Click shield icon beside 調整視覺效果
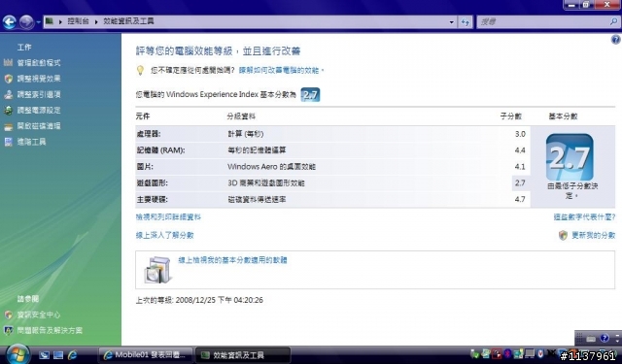Viewport: 622px width, 364px height. 9,79
